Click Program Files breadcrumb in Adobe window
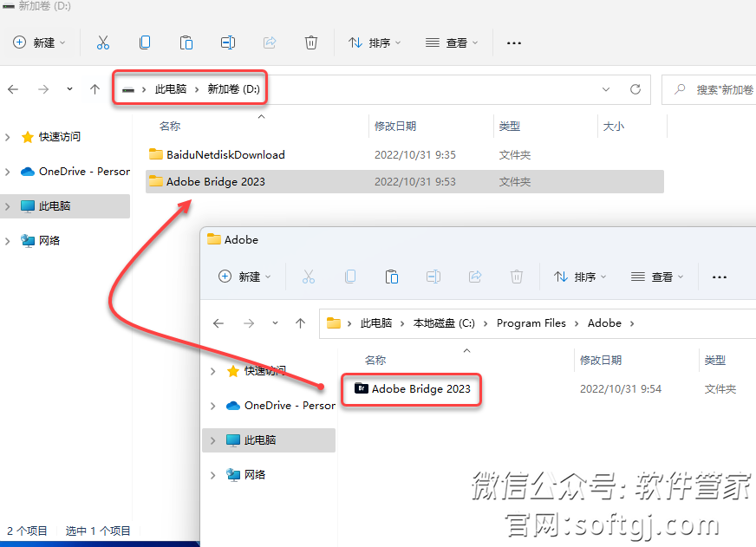756x547 pixels. coord(531,323)
